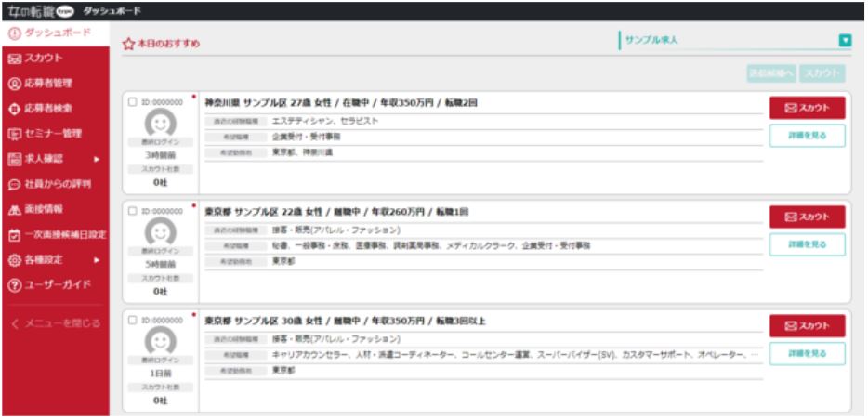Click the セミナー管理 icon

pyautogui.click(x=15, y=134)
